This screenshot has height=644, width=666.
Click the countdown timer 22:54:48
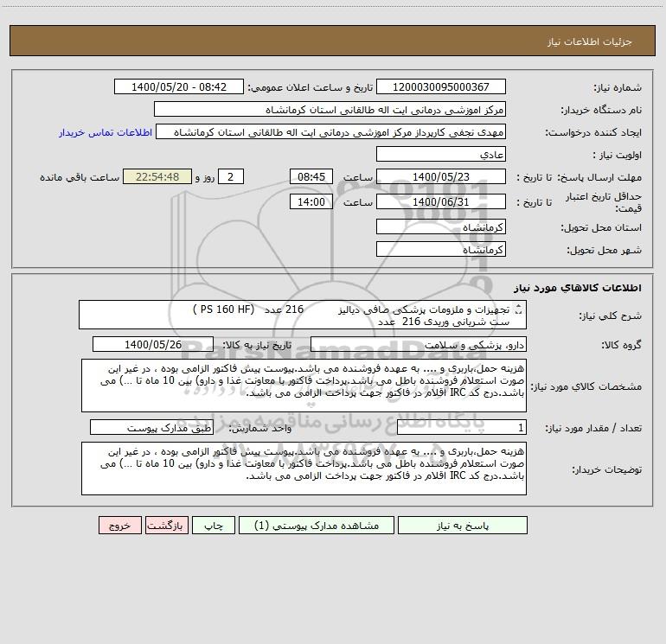(x=157, y=176)
